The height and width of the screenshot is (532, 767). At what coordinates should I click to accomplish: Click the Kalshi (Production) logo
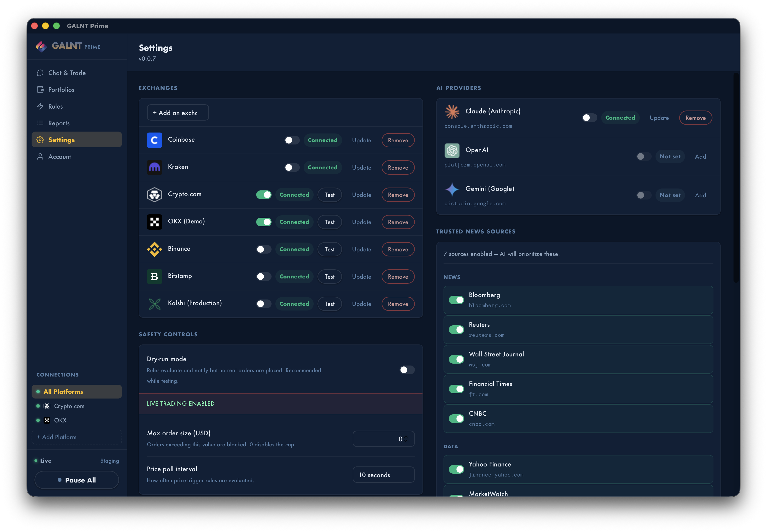tap(154, 304)
